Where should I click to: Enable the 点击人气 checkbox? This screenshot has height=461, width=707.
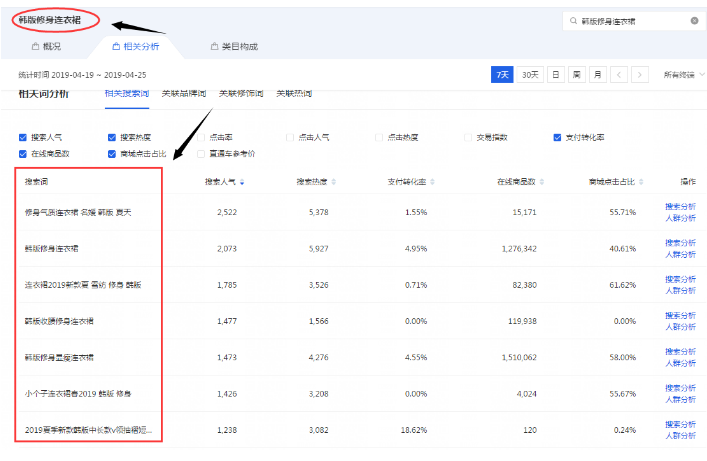[290, 138]
